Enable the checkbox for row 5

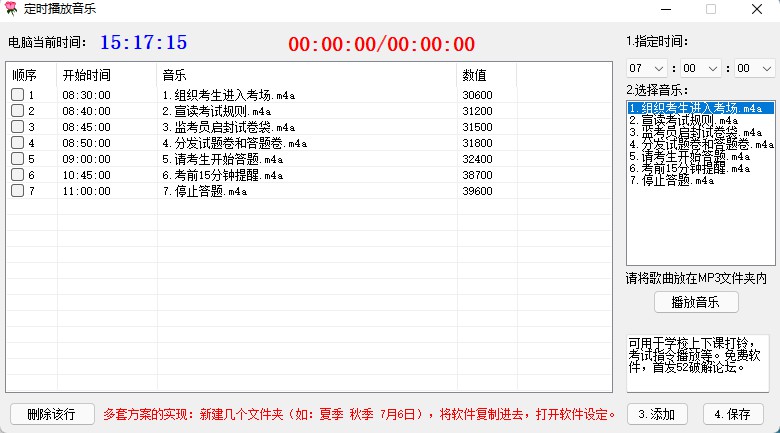(x=17, y=159)
